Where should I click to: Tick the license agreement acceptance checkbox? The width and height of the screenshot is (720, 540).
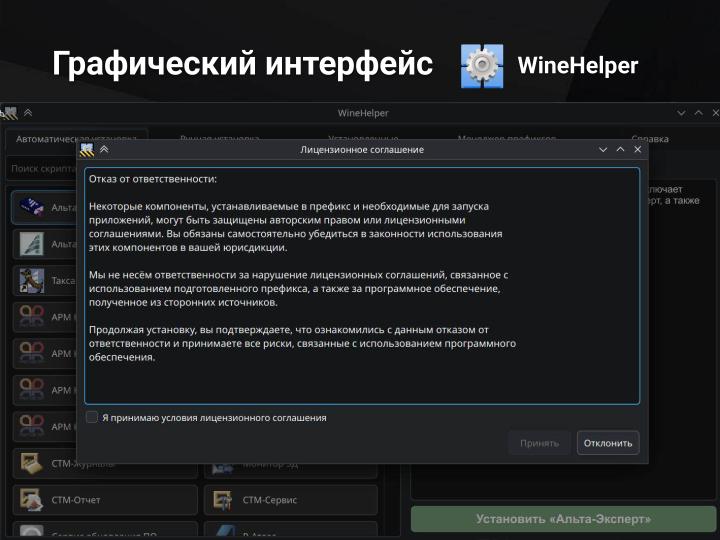[x=92, y=417]
